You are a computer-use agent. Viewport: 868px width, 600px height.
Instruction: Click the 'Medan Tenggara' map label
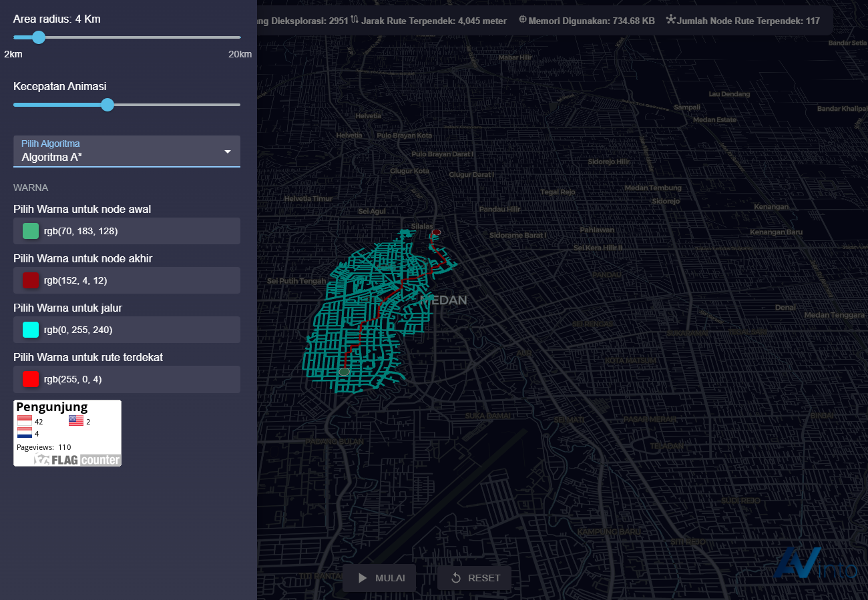(x=835, y=315)
